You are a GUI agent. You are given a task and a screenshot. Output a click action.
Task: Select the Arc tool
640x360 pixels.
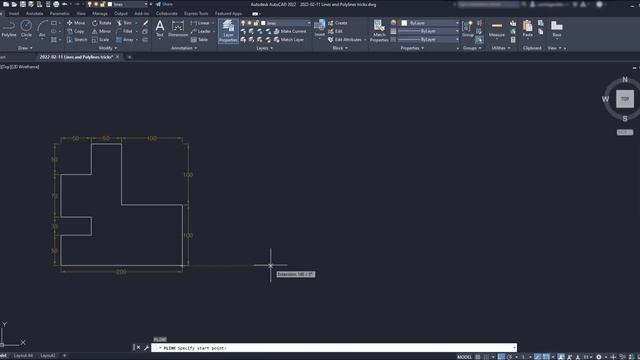pyautogui.click(x=42, y=29)
